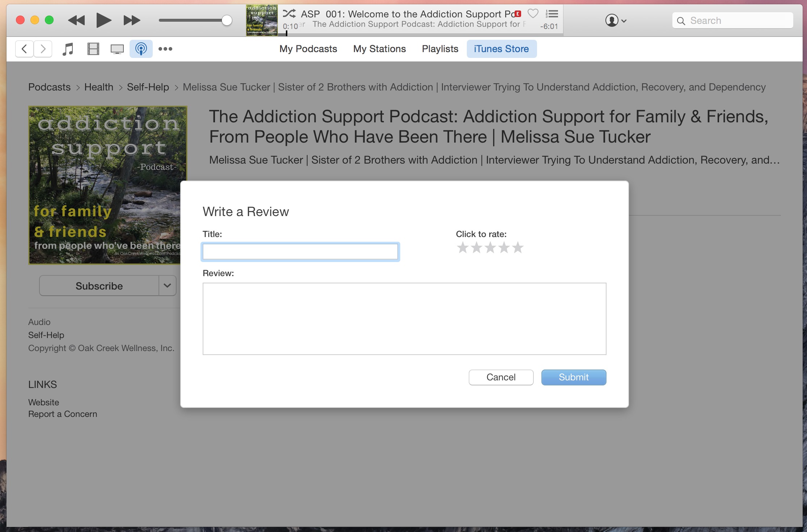
Task: Open the more libraries ellipsis menu
Action: (165, 49)
